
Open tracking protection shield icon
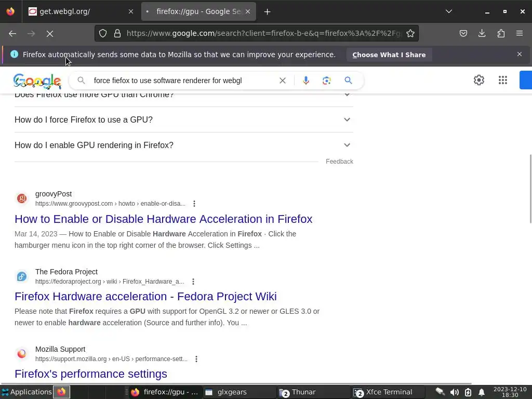[x=103, y=33]
